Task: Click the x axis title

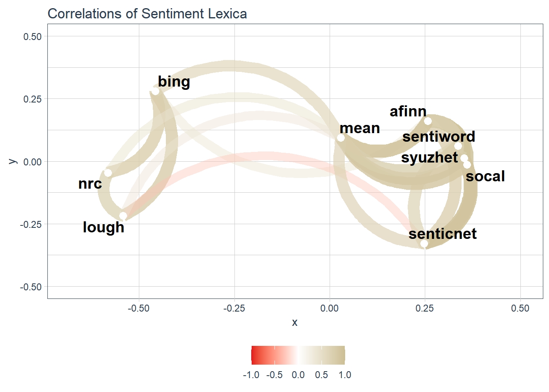Action: point(295,323)
